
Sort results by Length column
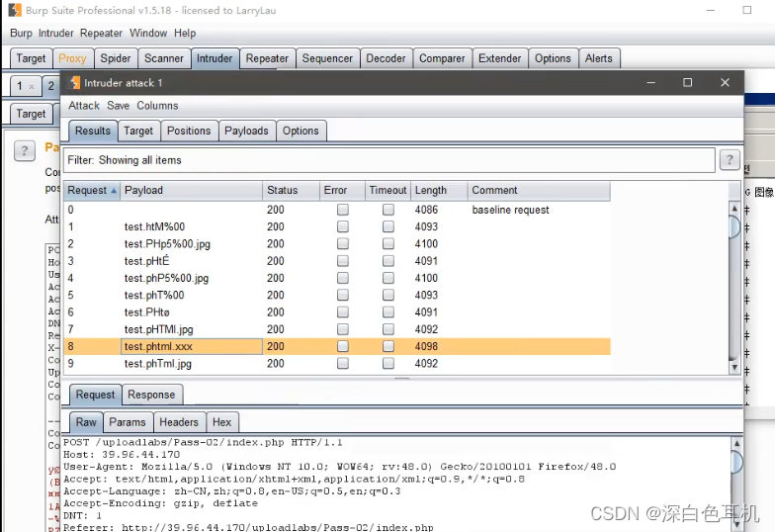click(x=439, y=190)
